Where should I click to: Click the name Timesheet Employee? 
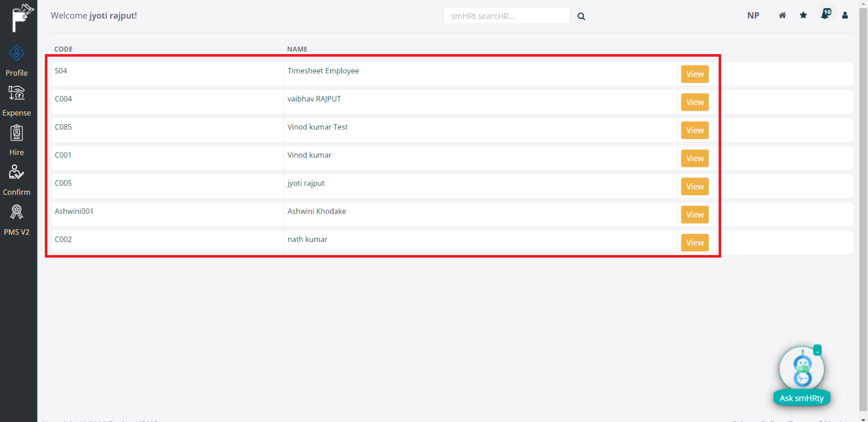(x=323, y=71)
